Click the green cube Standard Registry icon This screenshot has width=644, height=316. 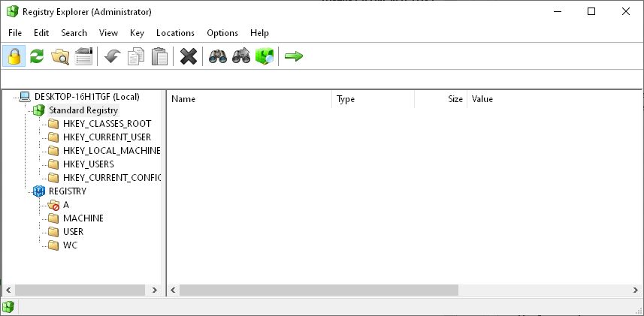[x=38, y=110]
